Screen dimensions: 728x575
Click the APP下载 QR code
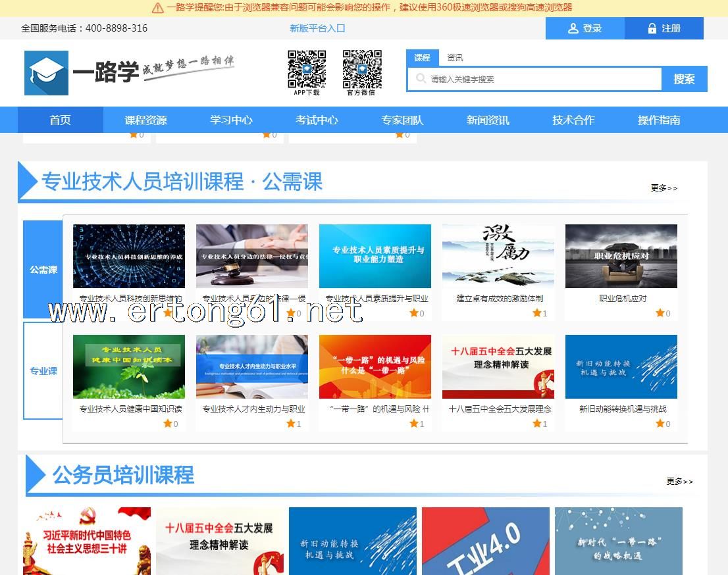(307, 69)
